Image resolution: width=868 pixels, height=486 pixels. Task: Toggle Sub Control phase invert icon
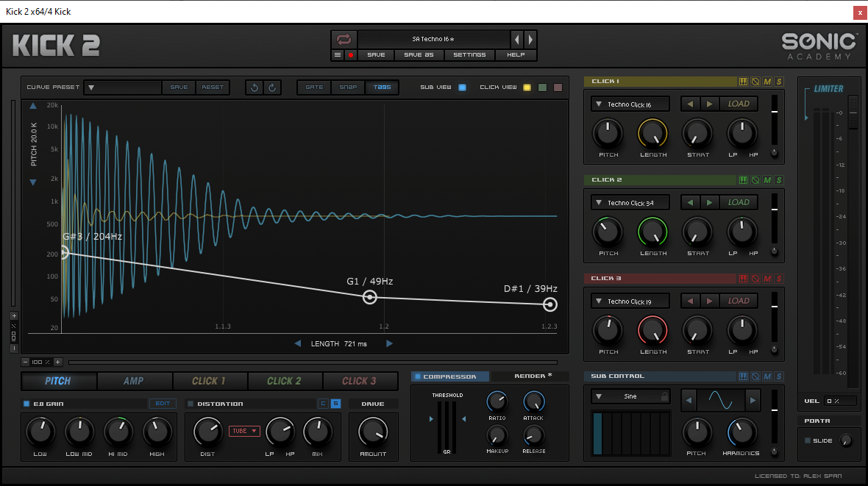(x=755, y=376)
